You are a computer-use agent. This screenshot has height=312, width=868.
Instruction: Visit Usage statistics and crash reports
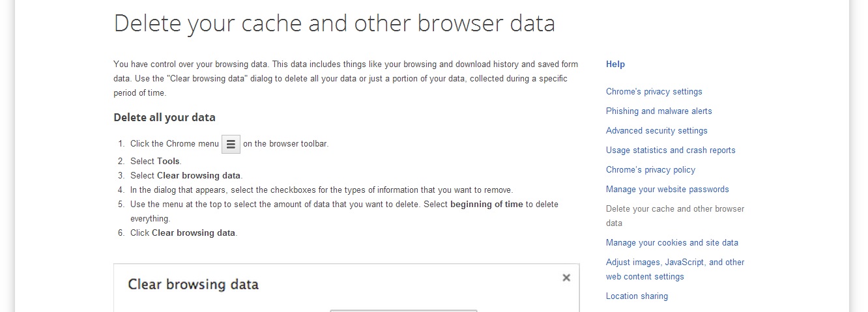tap(671, 150)
